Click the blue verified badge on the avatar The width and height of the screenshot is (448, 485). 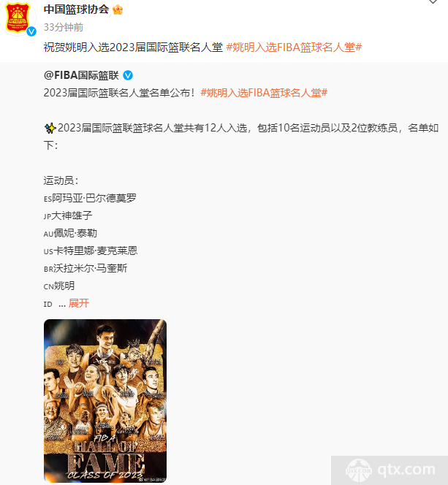(31, 31)
